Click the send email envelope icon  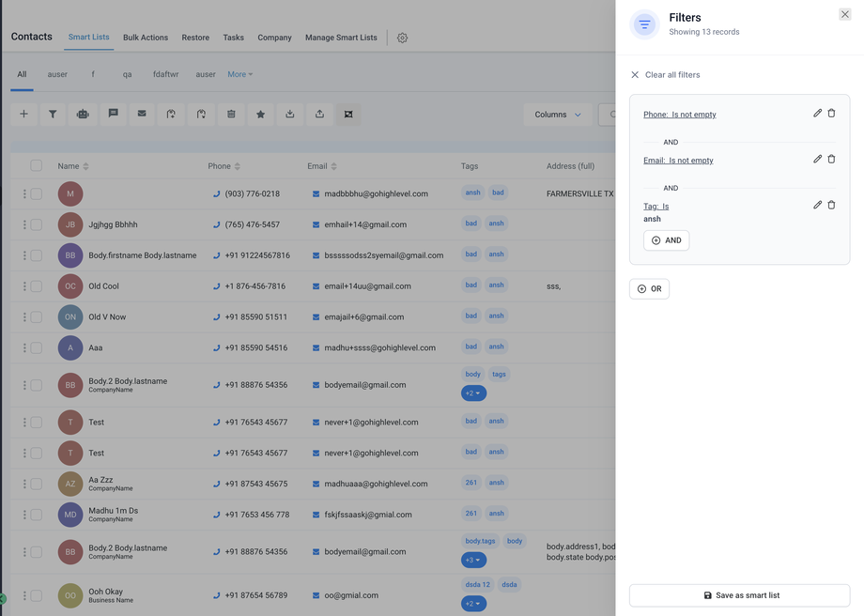click(142, 115)
